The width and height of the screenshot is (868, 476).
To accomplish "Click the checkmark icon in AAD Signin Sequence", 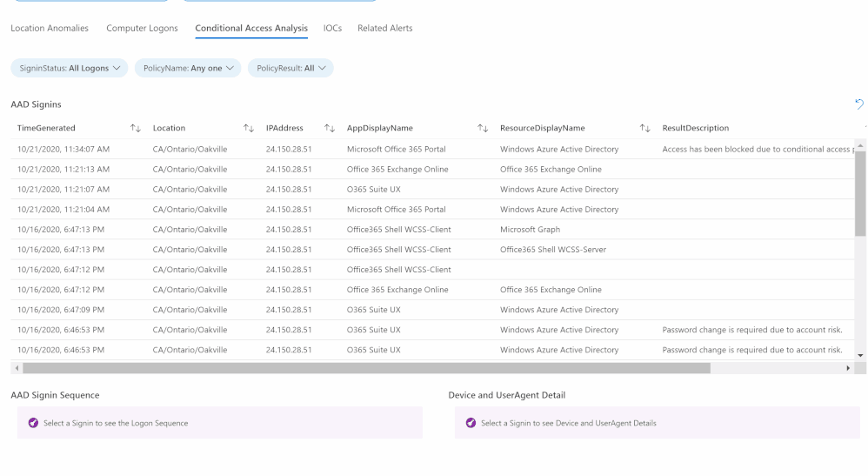I will (x=33, y=423).
